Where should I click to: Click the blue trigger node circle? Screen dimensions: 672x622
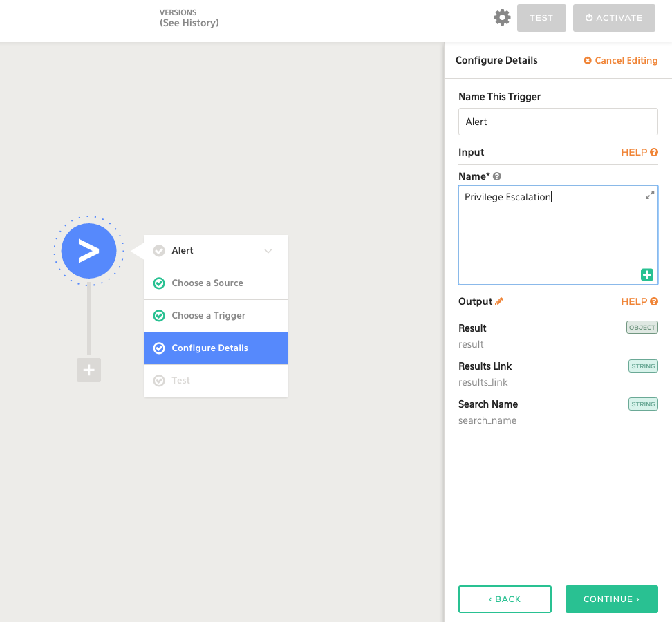click(88, 251)
